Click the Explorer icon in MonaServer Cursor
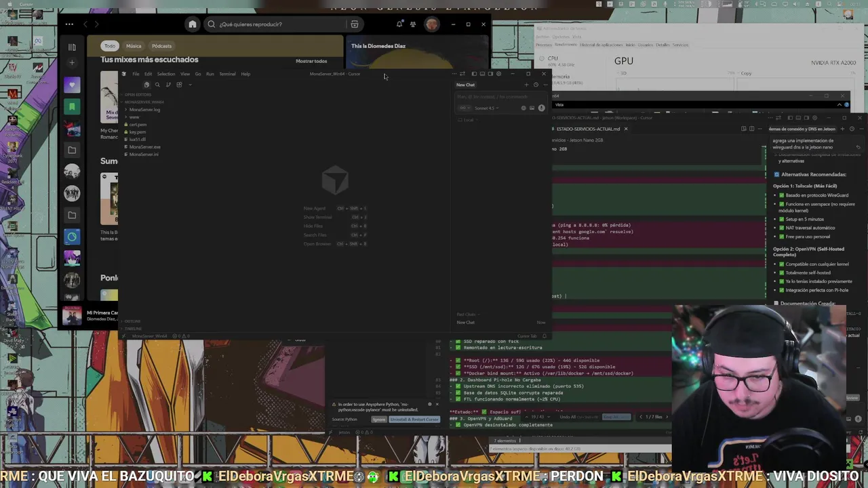This screenshot has width=868, height=488. (x=146, y=85)
